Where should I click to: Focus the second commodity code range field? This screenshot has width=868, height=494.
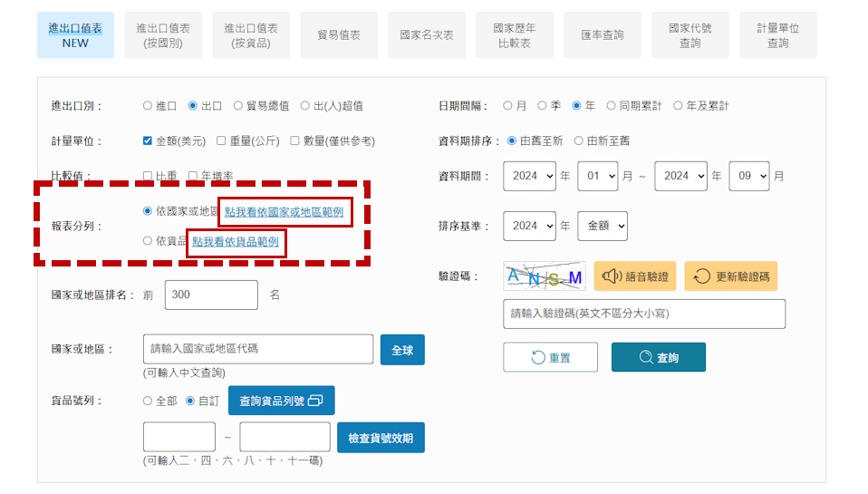tap(285, 437)
